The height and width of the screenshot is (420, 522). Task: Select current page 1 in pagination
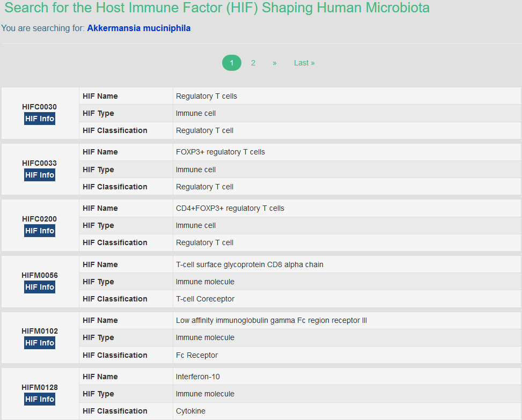tap(232, 63)
